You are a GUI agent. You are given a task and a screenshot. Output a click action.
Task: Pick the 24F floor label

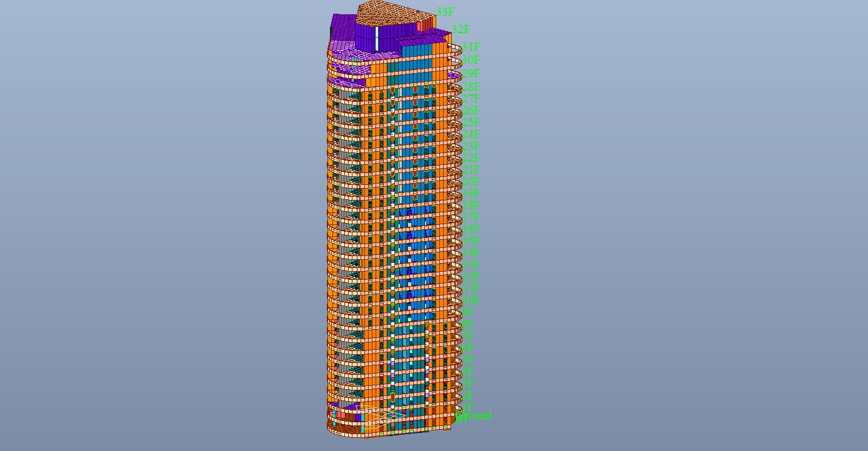(471, 134)
